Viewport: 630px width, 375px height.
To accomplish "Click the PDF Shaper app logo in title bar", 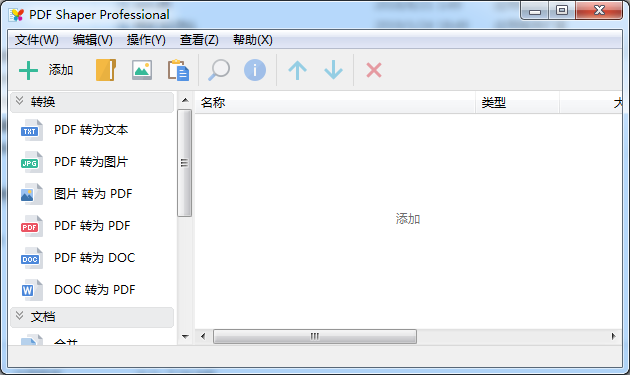I will 16,15.
